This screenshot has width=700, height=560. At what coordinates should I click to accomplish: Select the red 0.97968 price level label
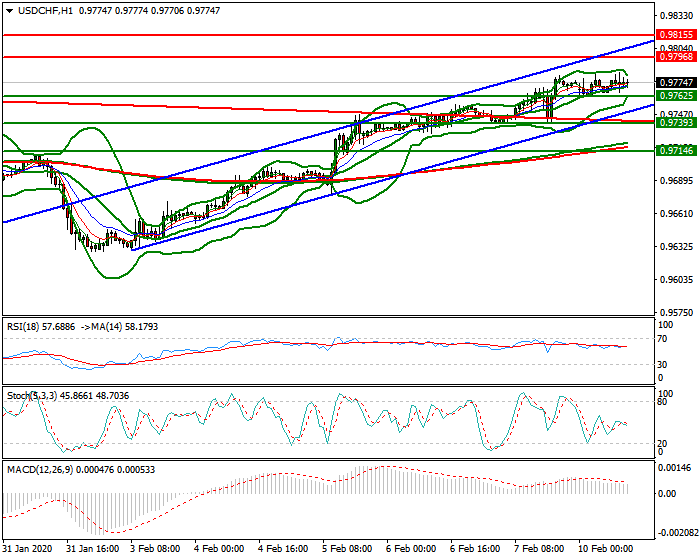(677, 57)
